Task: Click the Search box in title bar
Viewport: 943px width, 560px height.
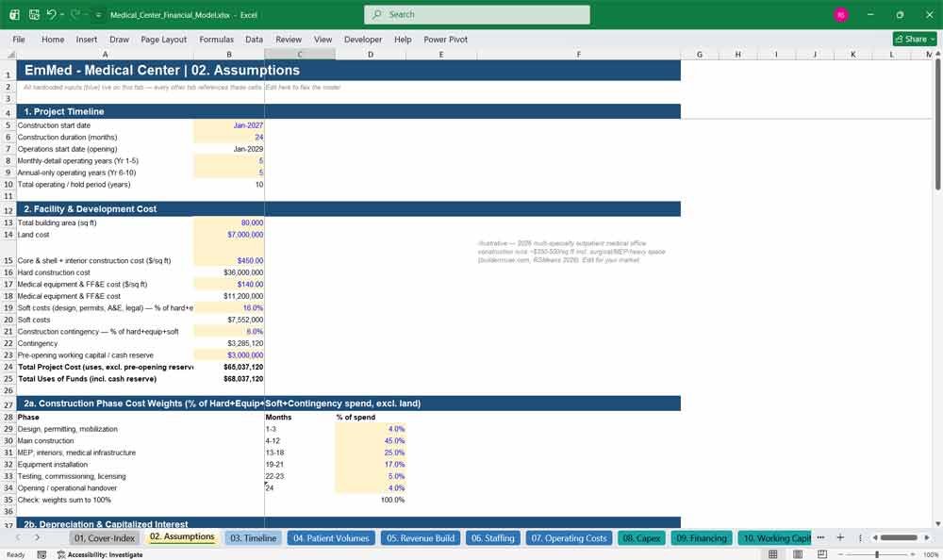Action: [x=476, y=14]
